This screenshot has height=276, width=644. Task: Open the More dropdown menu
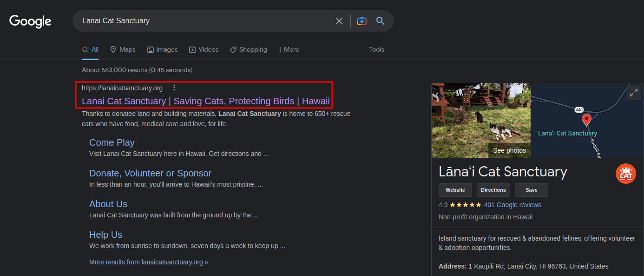(x=289, y=50)
